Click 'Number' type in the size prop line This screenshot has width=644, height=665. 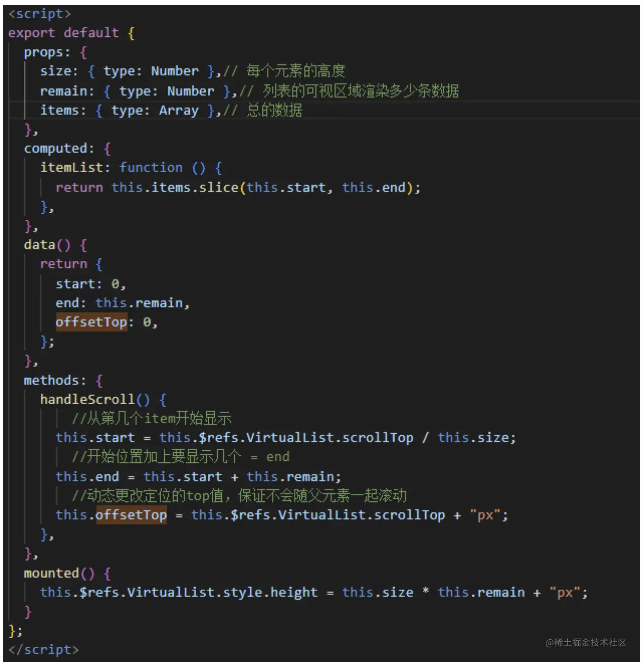coord(175,71)
